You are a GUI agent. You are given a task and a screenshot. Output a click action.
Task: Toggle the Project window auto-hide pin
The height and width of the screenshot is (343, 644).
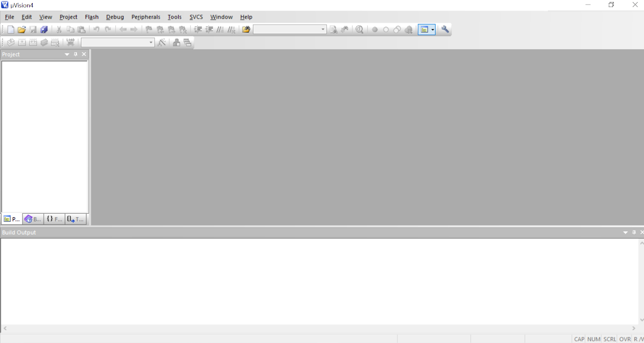click(75, 54)
